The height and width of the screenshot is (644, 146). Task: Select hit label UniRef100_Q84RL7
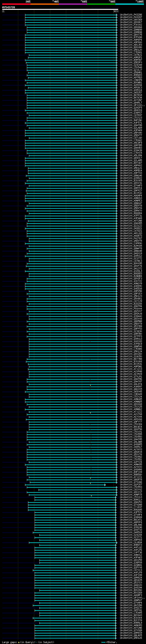[131, 103]
